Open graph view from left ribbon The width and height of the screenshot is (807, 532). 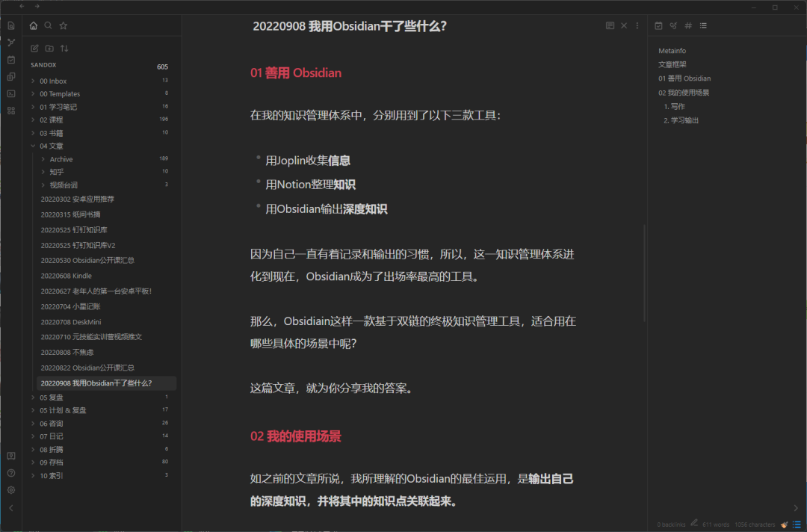[10, 43]
